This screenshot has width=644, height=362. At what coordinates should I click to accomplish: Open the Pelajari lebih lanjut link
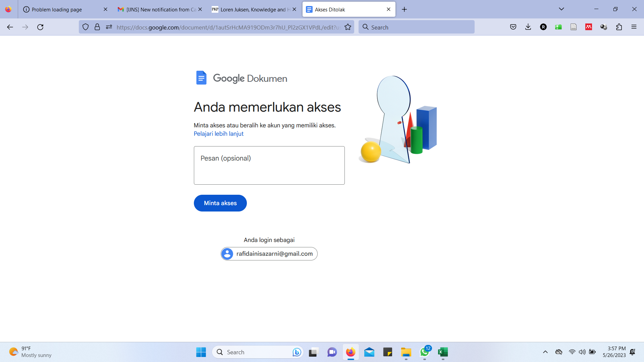click(x=218, y=134)
